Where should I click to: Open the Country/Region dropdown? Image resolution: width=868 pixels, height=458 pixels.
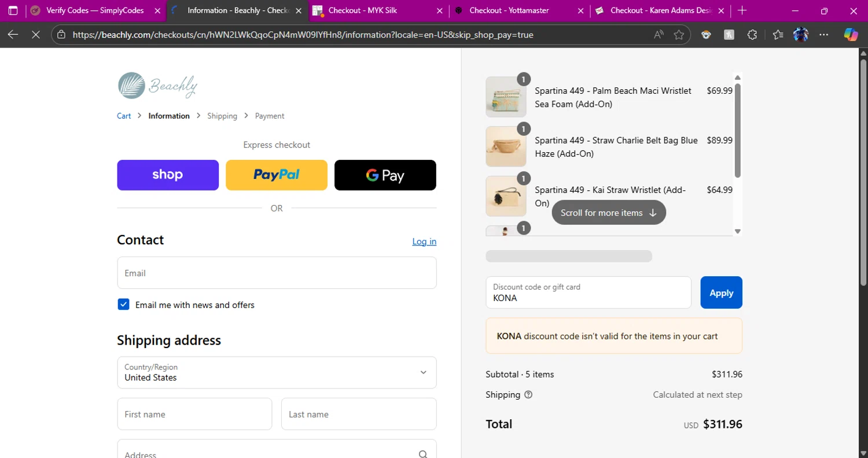point(277,372)
